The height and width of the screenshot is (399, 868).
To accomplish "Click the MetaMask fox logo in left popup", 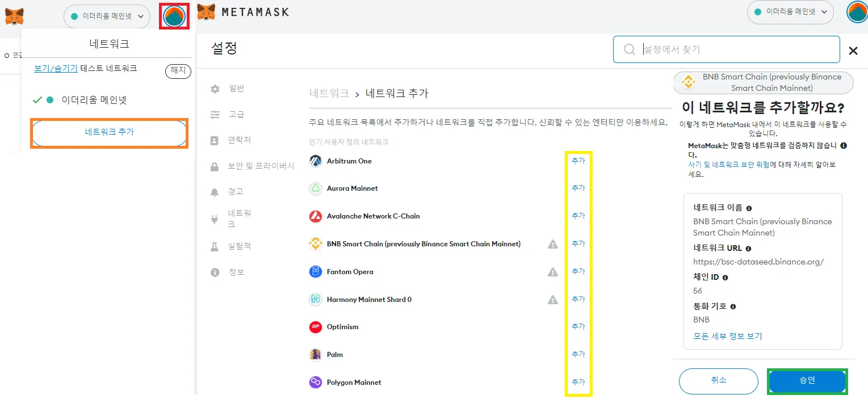I will [x=14, y=16].
